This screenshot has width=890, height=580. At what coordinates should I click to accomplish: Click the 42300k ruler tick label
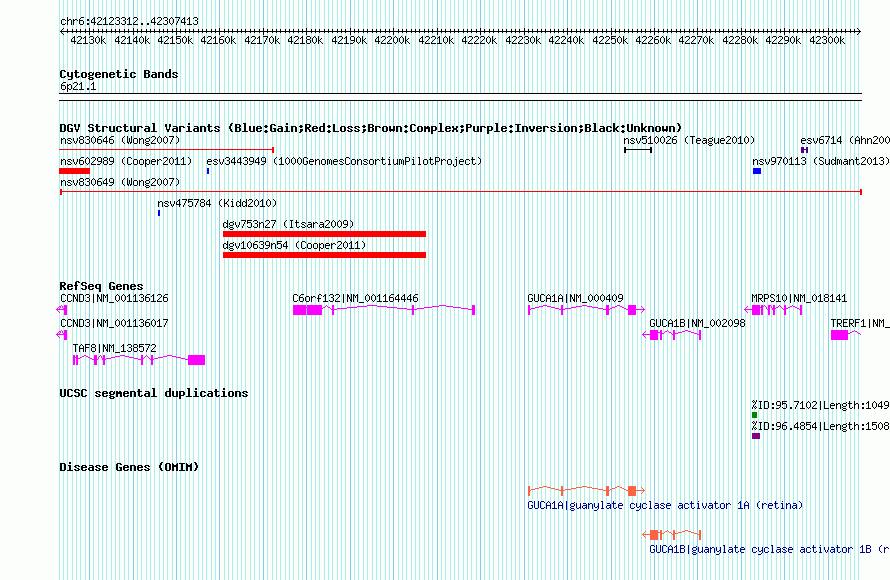tap(827, 40)
